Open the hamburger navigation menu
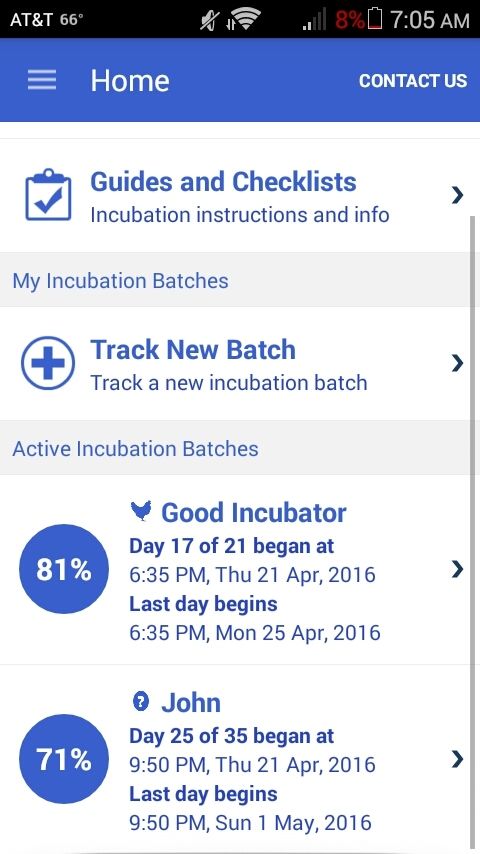The image size is (480, 854). pos(42,80)
